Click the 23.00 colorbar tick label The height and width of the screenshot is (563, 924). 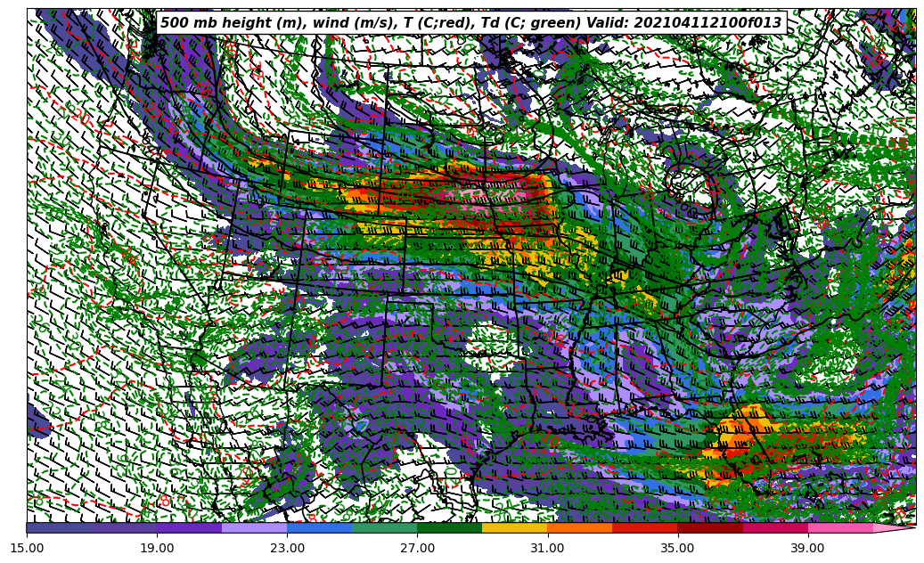[x=288, y=548]
